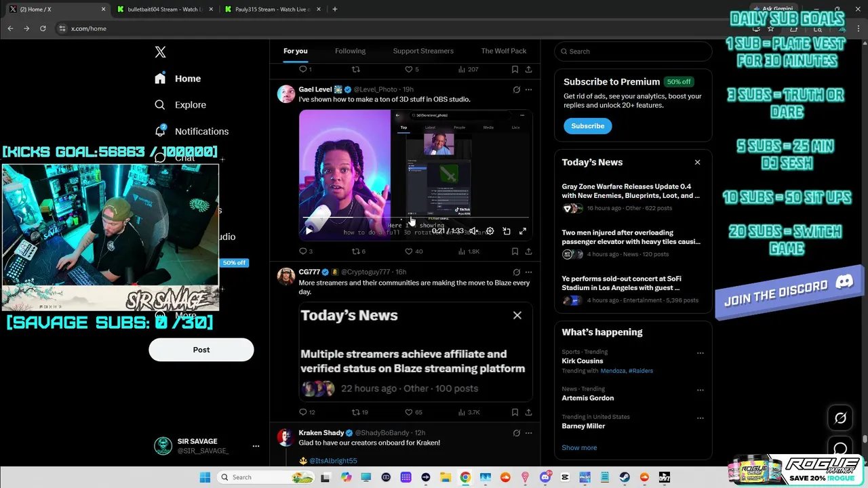Switch to bulletbait604 Stream browser tab

[163, 9]
